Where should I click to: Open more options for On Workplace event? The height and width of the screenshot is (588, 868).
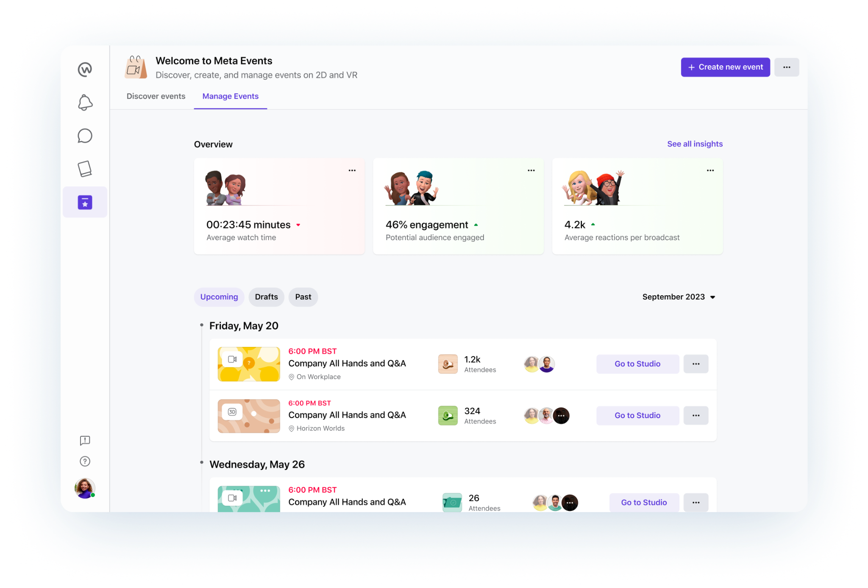[x=696, y=364]
